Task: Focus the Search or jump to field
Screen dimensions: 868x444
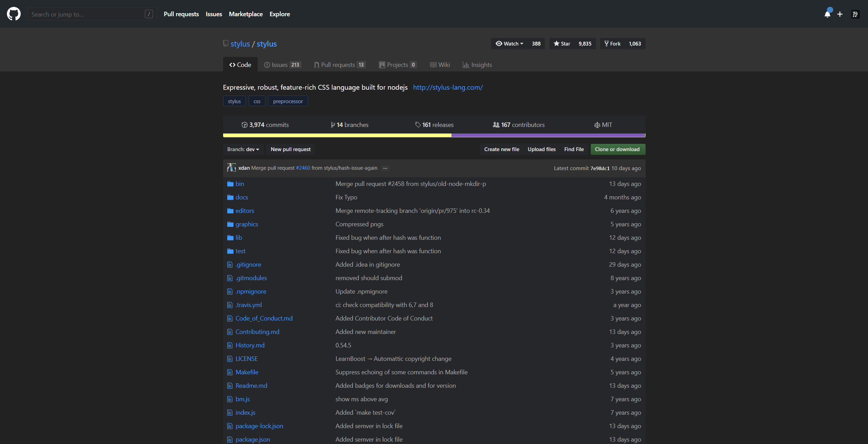Action: pos(92,14)
